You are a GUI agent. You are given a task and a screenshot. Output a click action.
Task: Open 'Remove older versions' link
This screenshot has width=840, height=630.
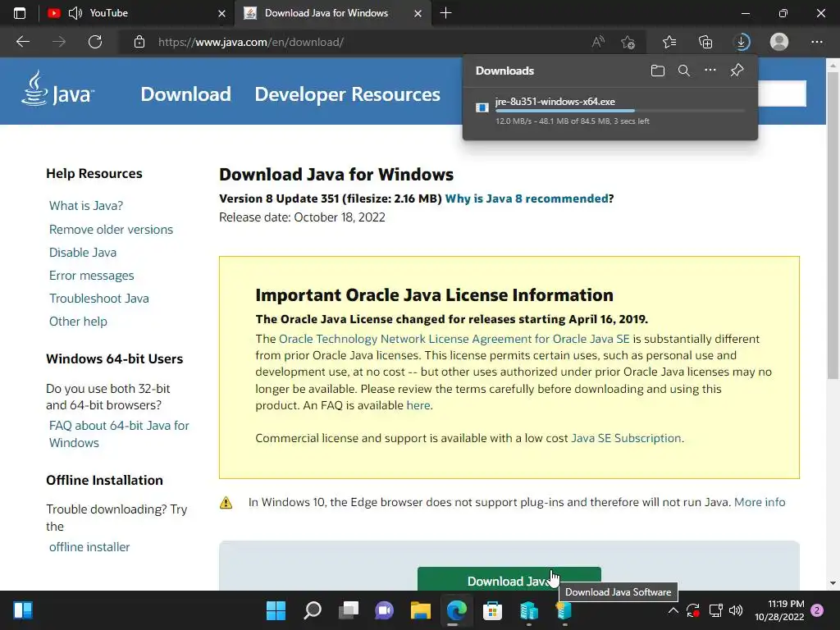point(111,230)
